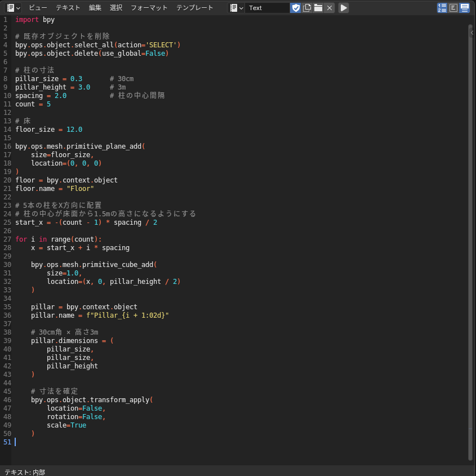Click the 'pillar.dimensions = (' line
Image resolution: width=476 pixels, height=476 pixels.
pyautogui.click(x=72, y=341)
